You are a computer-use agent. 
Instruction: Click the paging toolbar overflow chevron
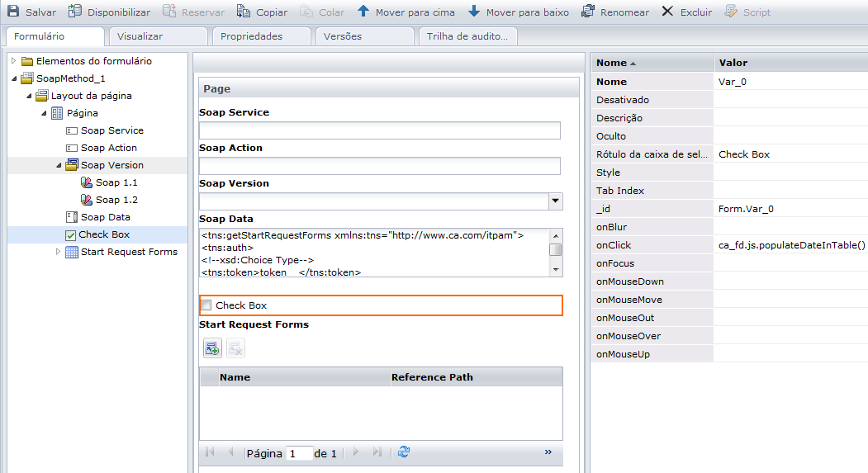coord(548,452)
